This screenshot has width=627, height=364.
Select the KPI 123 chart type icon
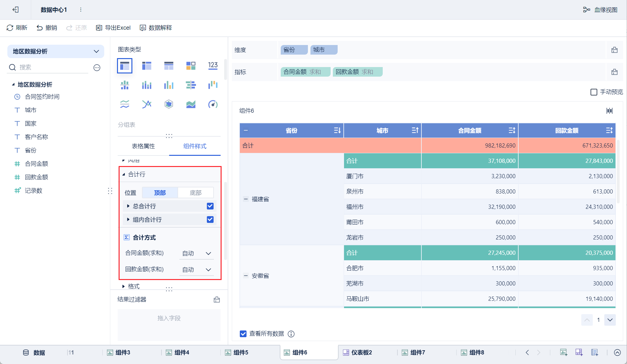[213, 66]
